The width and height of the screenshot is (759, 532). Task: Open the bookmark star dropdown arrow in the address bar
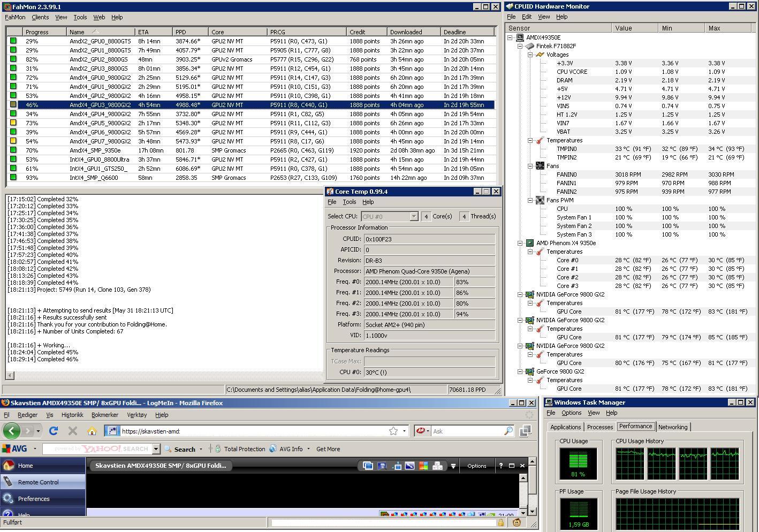404,431
